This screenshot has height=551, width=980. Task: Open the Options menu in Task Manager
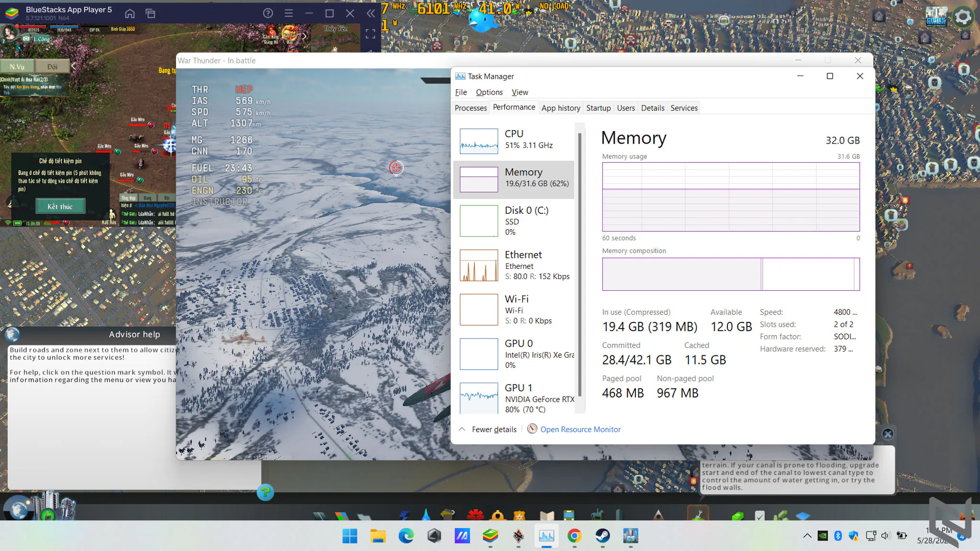489,92
